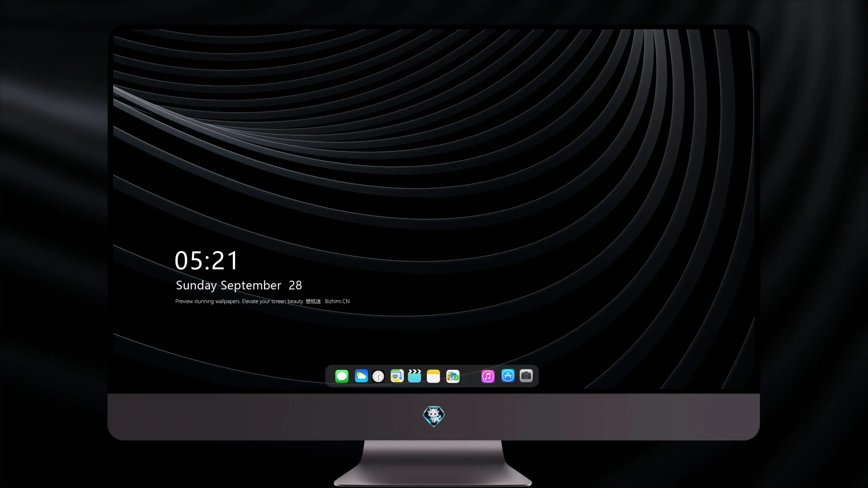Open the Maps app in the dock

click(397, 376)
